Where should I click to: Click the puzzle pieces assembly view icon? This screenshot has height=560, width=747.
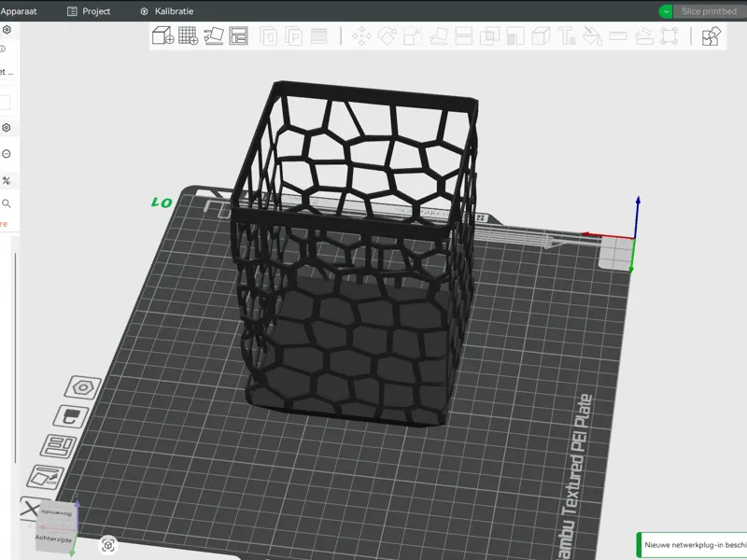712,36
